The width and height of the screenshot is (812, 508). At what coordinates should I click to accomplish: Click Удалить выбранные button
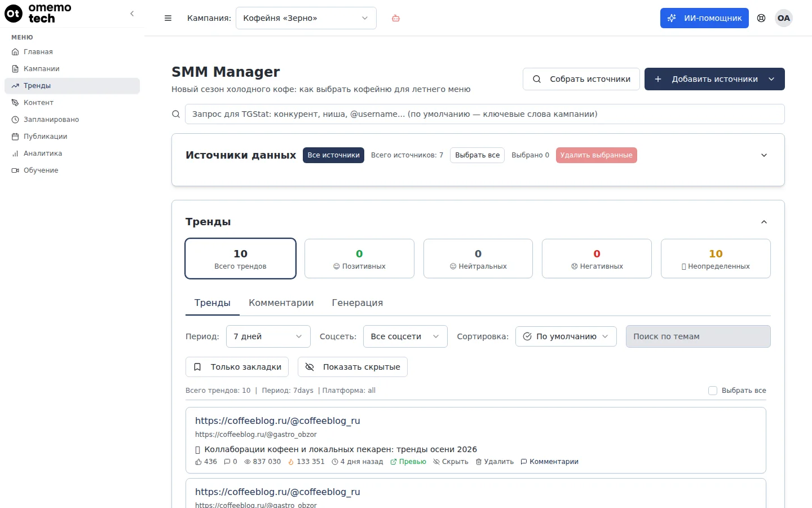(x=597, y=155)
